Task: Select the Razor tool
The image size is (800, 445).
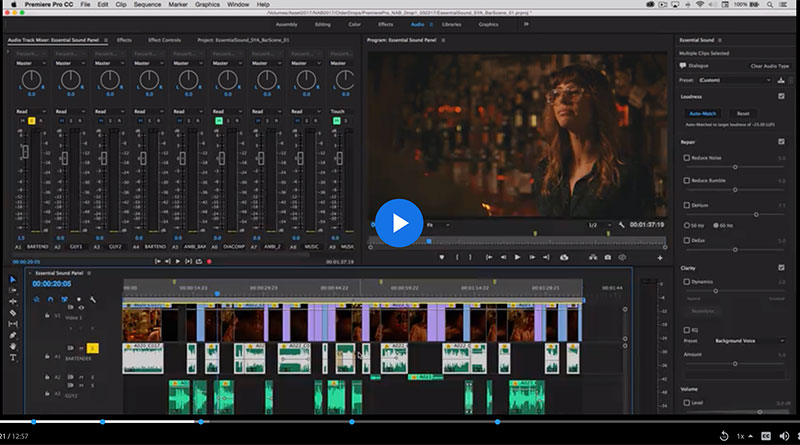Action: pyautogui.click(x=13, y=313)
